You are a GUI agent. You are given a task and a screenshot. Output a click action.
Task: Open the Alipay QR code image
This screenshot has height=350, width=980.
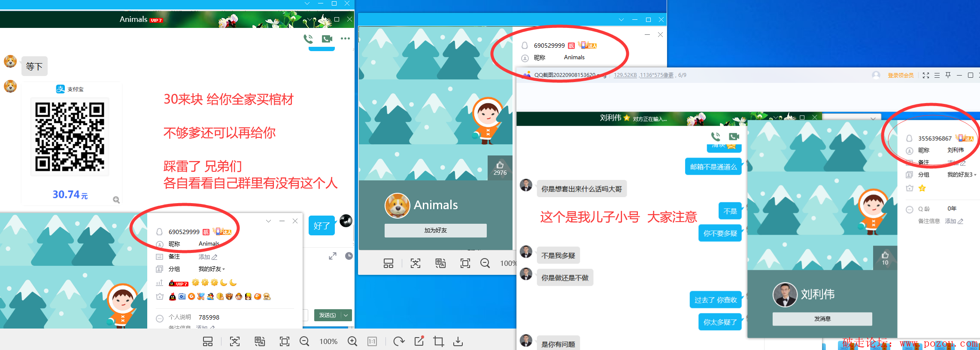pyautogui.click(x=70, y=137)
